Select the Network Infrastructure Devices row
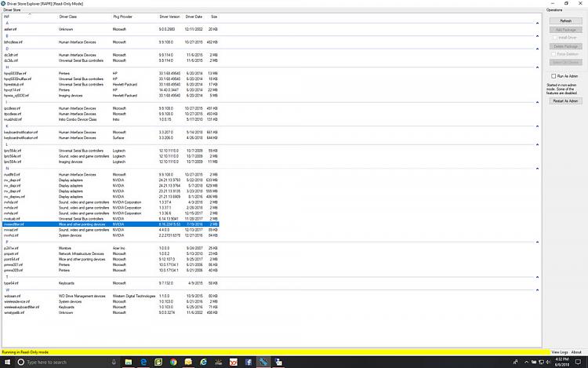This screenshot has height=368, width=588. [x=111, y=253]
